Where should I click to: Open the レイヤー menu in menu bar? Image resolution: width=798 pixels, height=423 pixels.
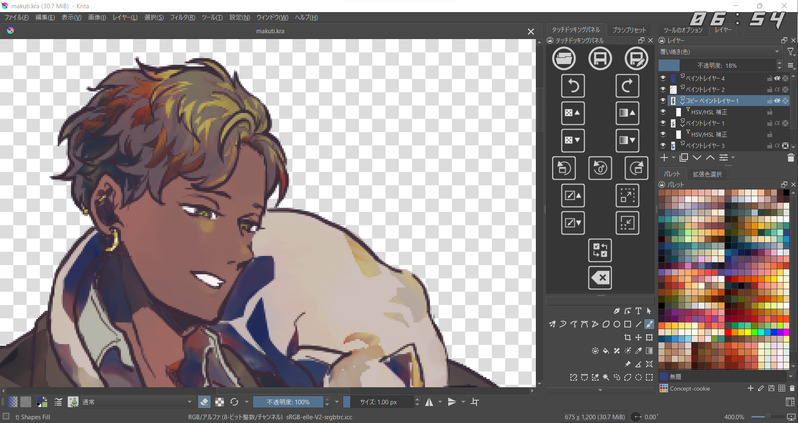[125, 17]
